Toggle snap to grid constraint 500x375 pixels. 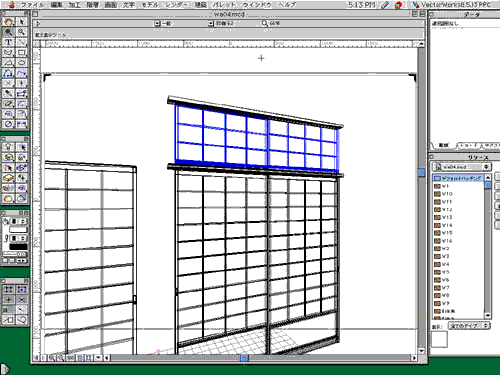click(9, 289)
